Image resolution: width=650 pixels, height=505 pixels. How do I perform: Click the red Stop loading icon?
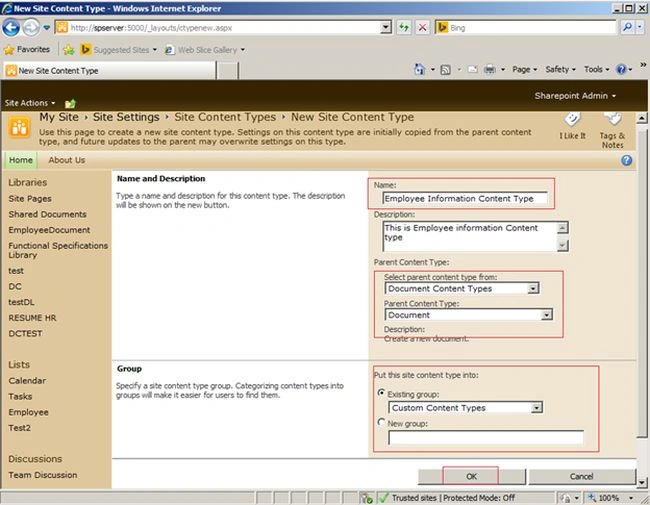tap(422, 28)
